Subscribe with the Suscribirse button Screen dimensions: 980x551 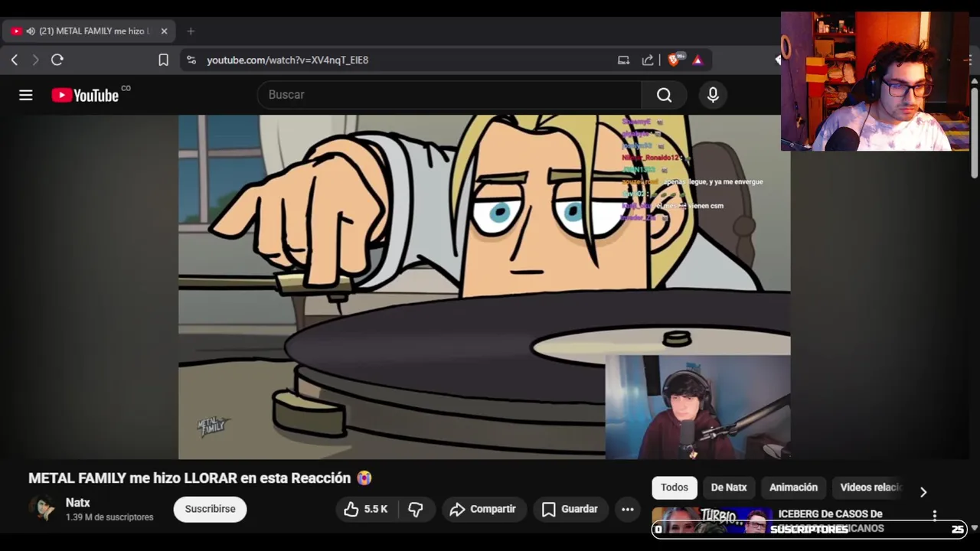pos(210,509)
